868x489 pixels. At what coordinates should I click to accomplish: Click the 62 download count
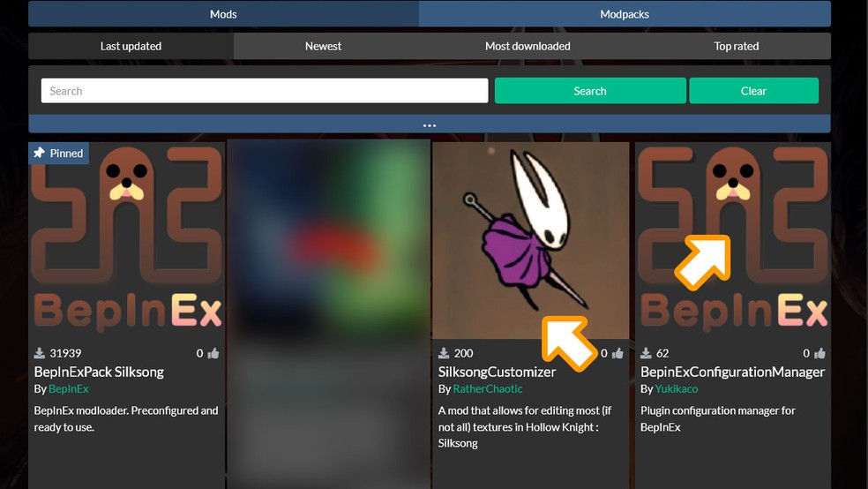(x=662, y=353)
